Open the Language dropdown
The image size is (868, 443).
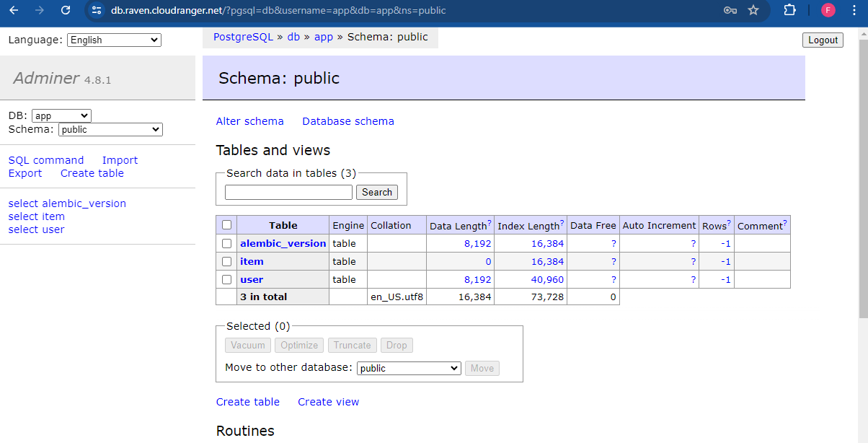pyautogui.click(x=114, y=40)
